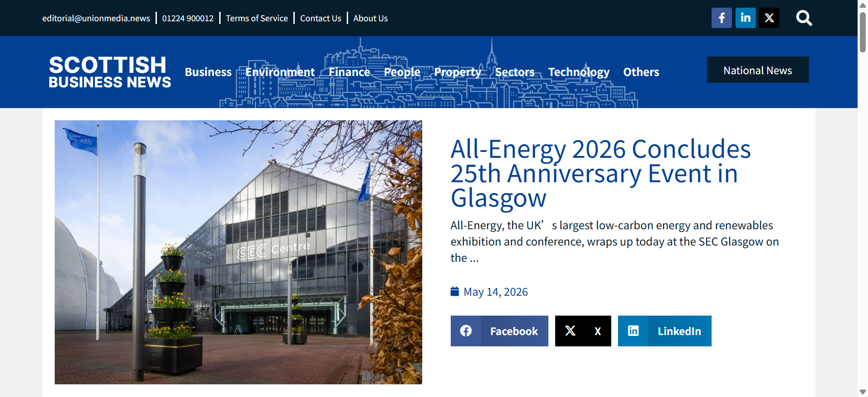Open the Terms of Service page

(257, 18)
